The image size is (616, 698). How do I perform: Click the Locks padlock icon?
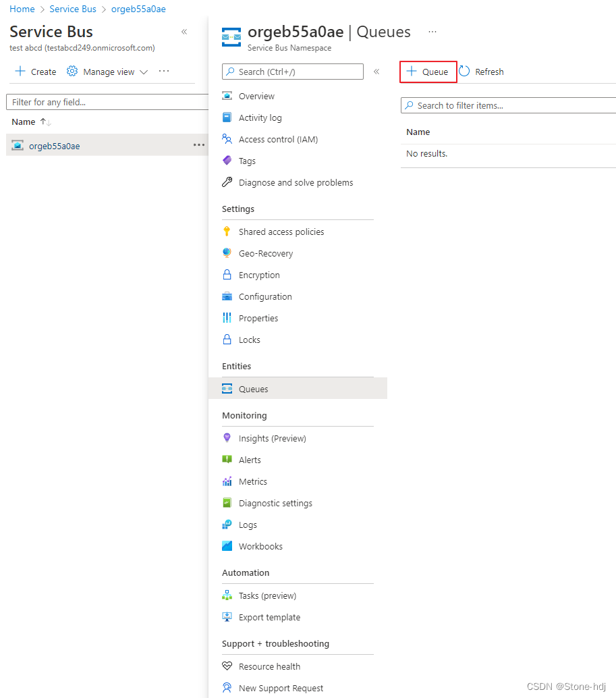pyautogui.click(x=227, y=339)
